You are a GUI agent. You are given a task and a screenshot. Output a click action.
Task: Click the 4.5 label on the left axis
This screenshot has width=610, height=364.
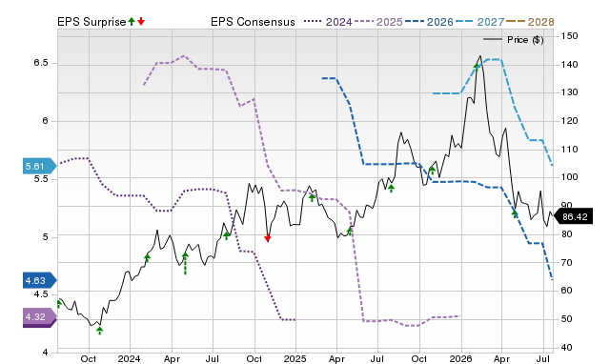pos(41,294)
